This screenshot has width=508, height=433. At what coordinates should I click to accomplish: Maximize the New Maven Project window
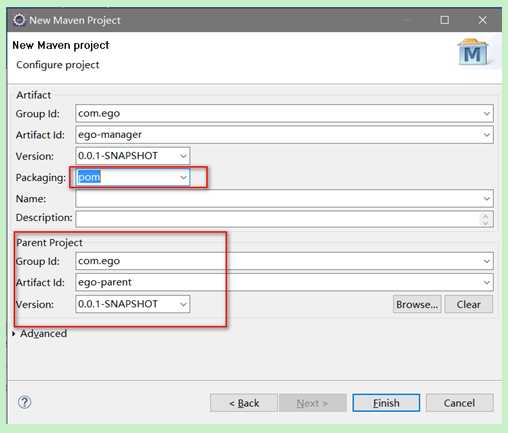pyautogui.click(x=444, y=20)
